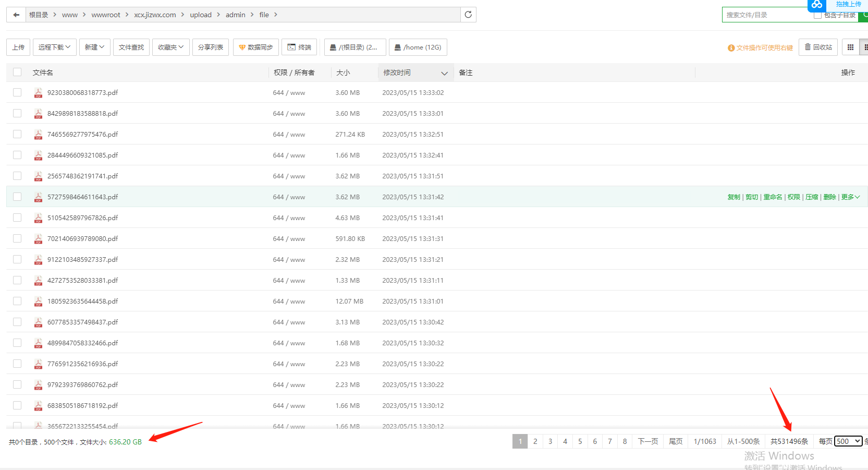Click the 上传 upload button
The image size is (868, 470).
point(18,47)
